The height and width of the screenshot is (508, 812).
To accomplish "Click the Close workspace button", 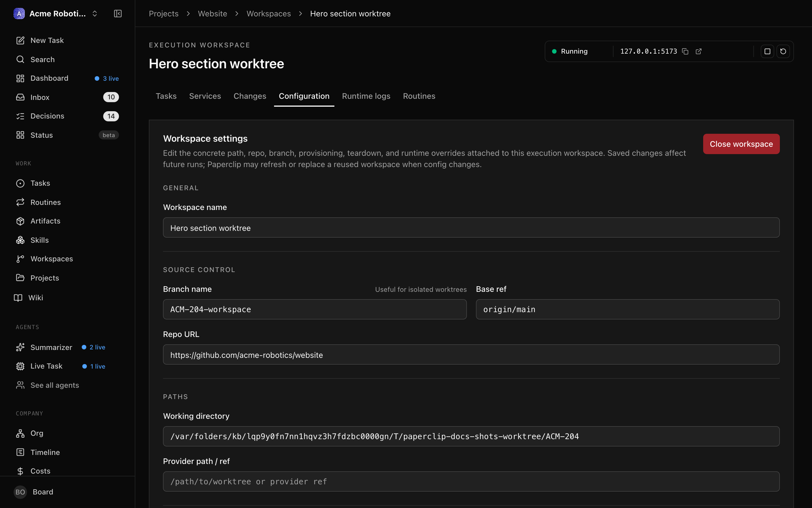I will pos(741,144).
